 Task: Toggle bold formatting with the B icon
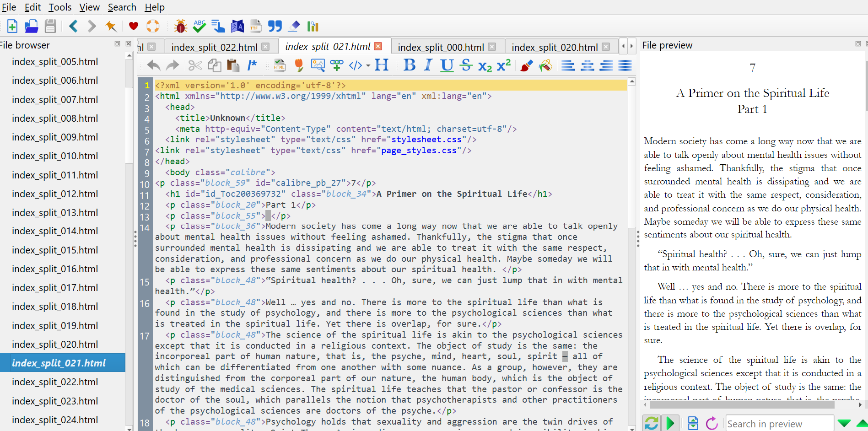click(x=410, y=65)
